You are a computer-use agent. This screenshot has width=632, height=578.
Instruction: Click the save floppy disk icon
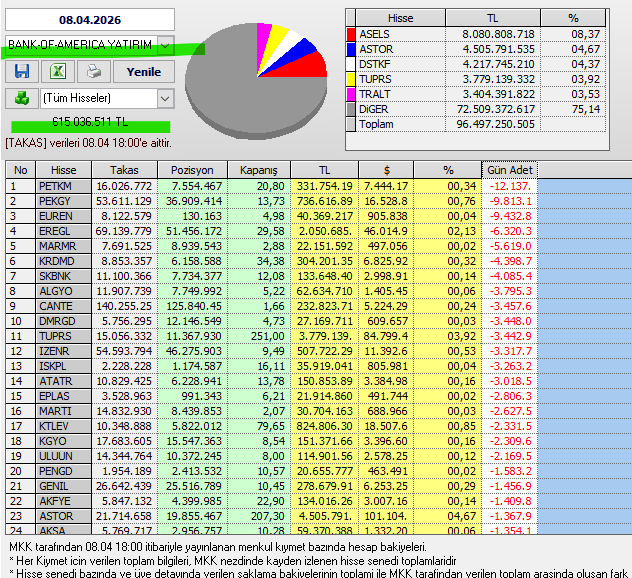22,72
